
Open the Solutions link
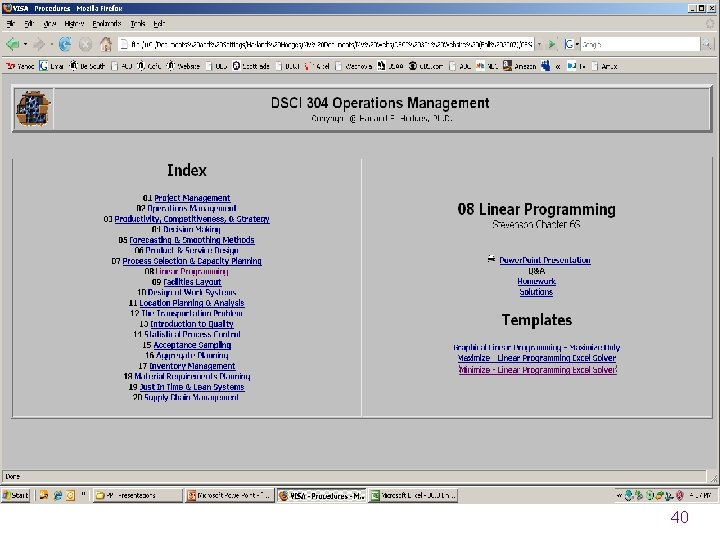click(x=536, y=292)
